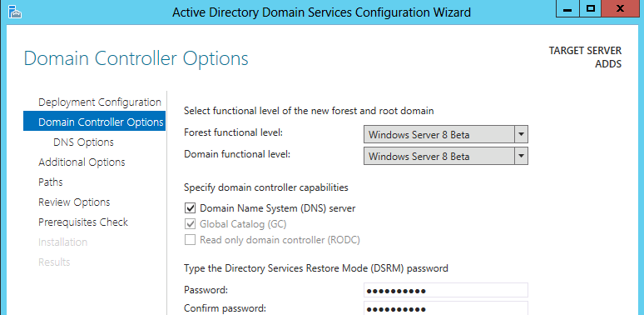Screen dimensions: 644x315
Task: Close the configuration wizard
Action: (620, 9)
